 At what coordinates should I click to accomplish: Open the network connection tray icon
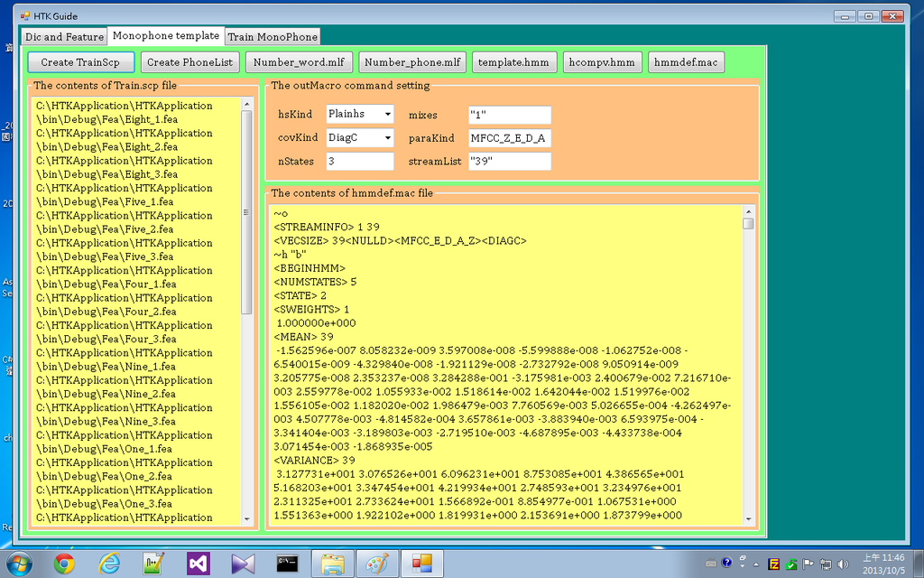(826, 564)
